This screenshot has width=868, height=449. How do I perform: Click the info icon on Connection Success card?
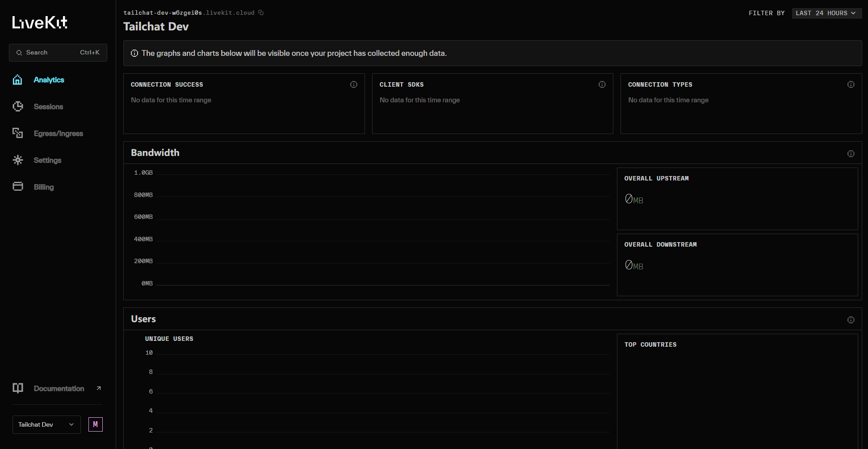click(354, 84)
